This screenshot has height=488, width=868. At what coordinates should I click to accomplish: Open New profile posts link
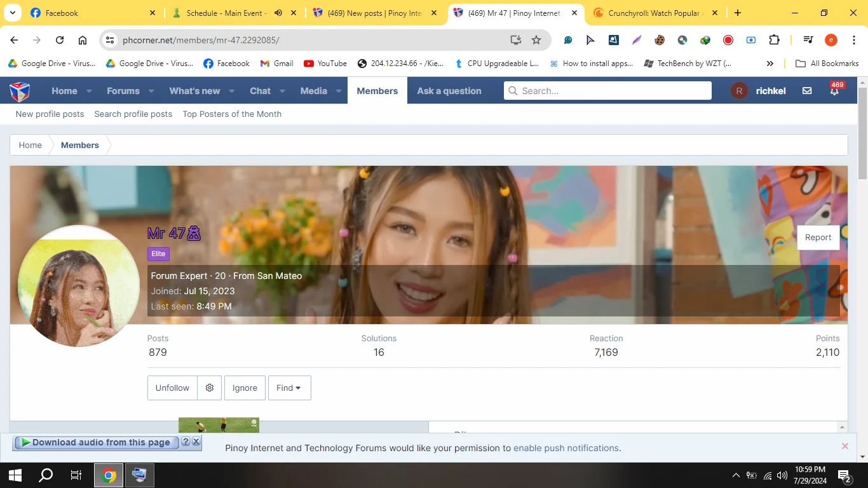[x=50, y=114]
